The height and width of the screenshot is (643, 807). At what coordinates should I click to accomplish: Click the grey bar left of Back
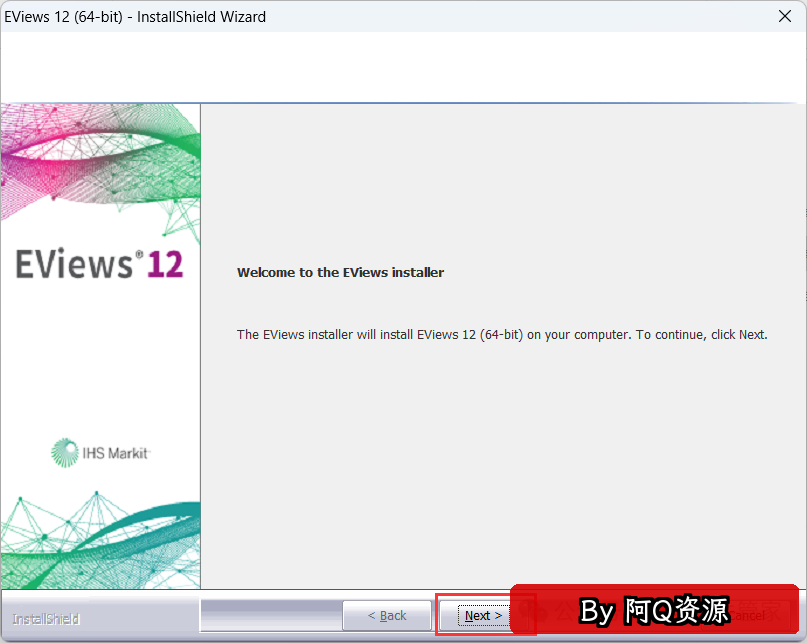[270, 615]
